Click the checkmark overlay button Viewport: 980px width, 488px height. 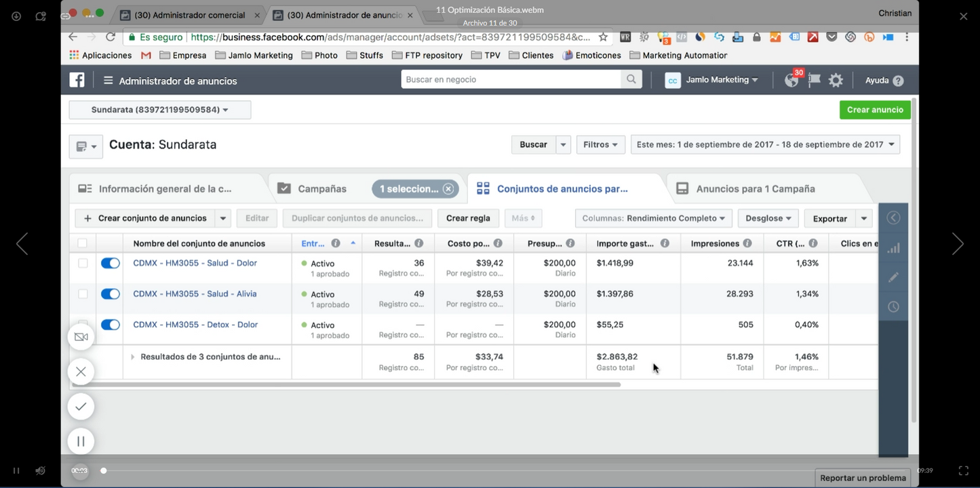[81, 407]
